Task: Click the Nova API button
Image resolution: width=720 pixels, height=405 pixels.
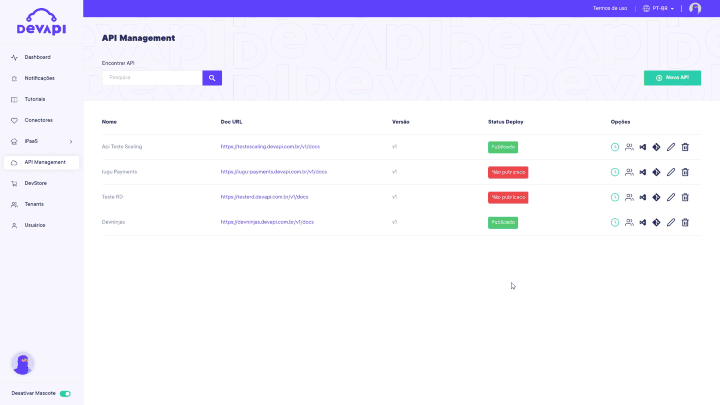Action: tap(672, 78)
